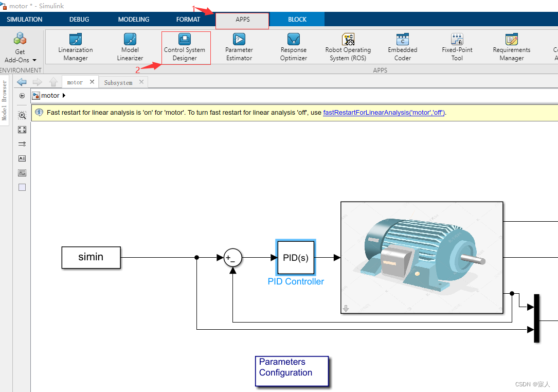Image resolution: width=558 pixels, height=392 pixels.
Task: Open the DEBUG ribbon tab
Action: (x=79, y=19)
